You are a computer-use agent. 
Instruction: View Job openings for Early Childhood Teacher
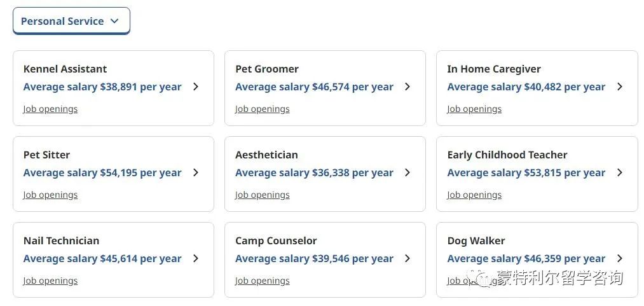coord(474,195)
